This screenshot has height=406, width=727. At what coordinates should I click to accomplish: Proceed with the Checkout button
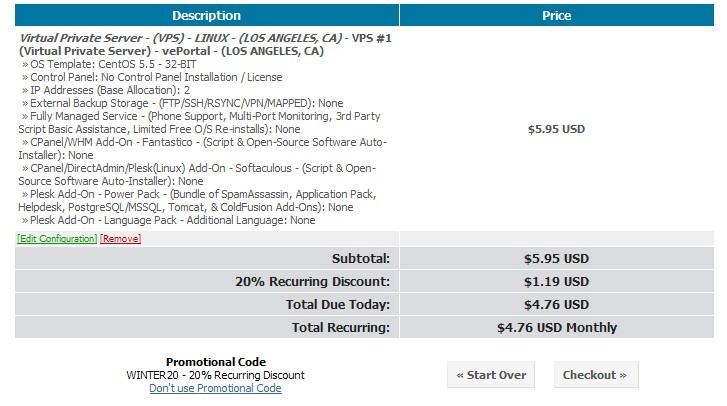pos(596,375)
